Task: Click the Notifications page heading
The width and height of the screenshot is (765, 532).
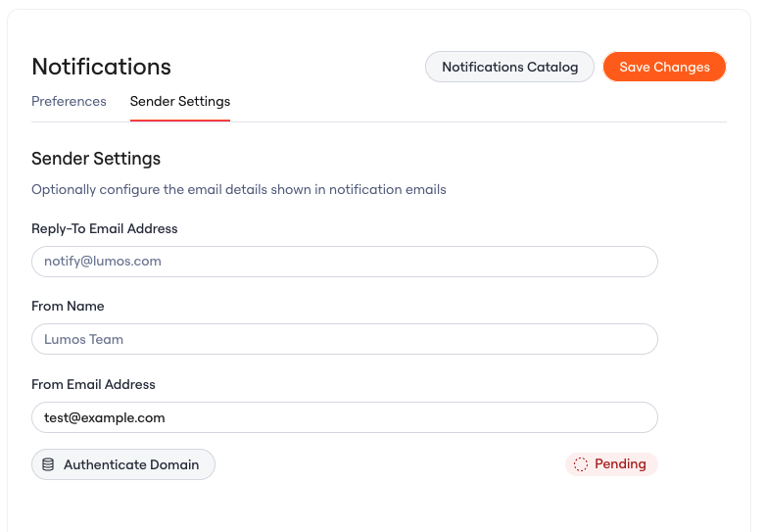Action: 102,67
